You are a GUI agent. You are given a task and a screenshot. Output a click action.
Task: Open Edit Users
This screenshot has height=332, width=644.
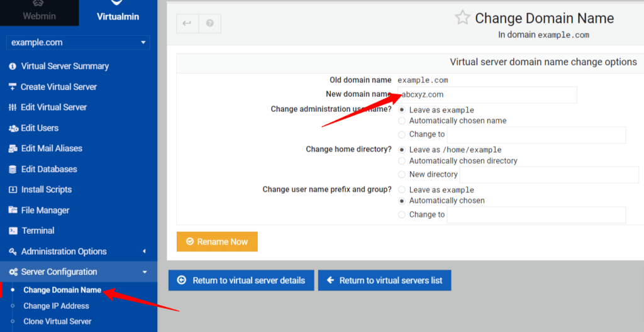[40, 128]
